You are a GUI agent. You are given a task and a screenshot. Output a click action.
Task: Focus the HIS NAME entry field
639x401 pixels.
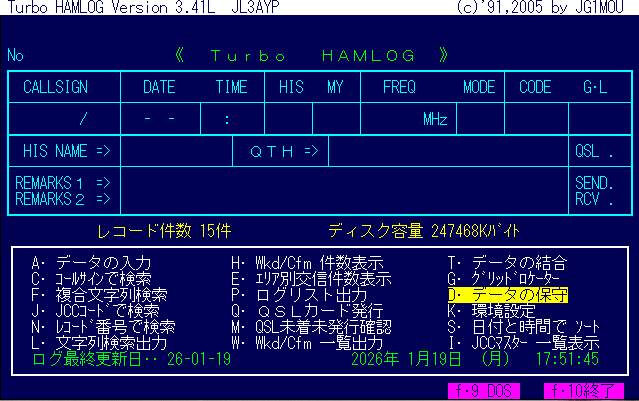click(x=175, y=152)
